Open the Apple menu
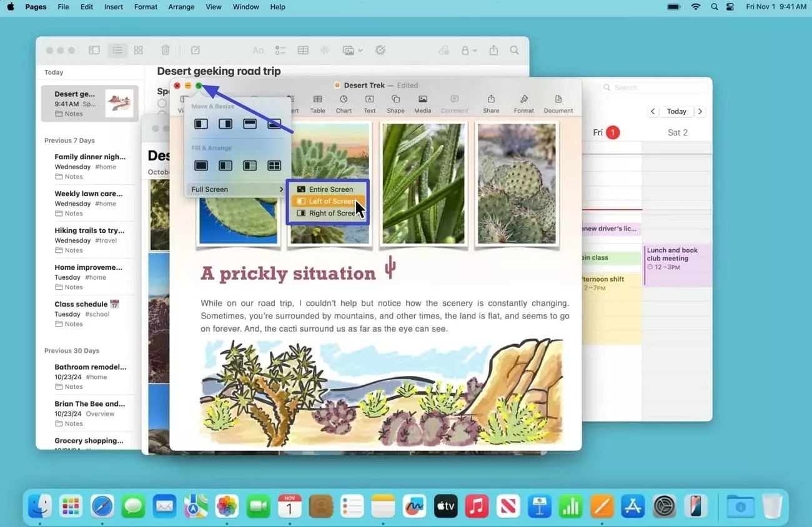 [11, 7]
